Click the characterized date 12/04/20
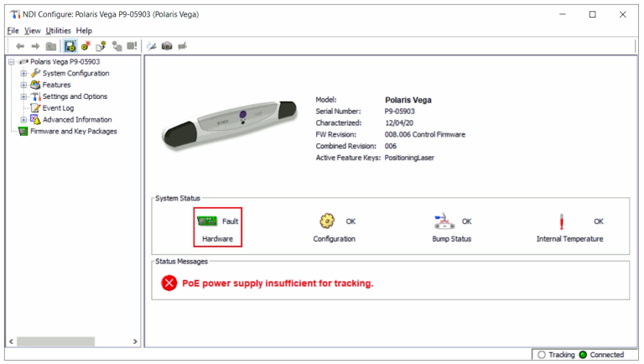This screenshot has height=364, width=644. pyautogui.click(x=399, y=122)
